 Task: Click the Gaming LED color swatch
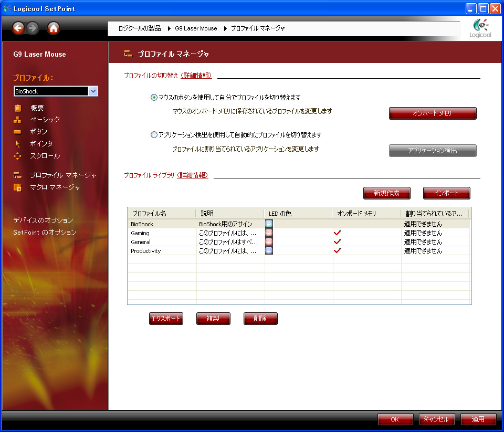pos(269,233)
